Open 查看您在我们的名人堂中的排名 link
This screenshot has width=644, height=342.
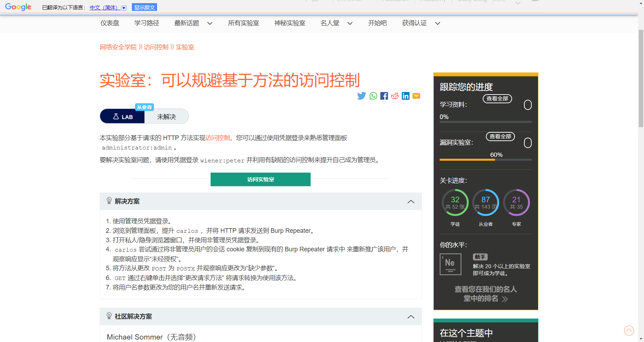(x=486, y=294)
